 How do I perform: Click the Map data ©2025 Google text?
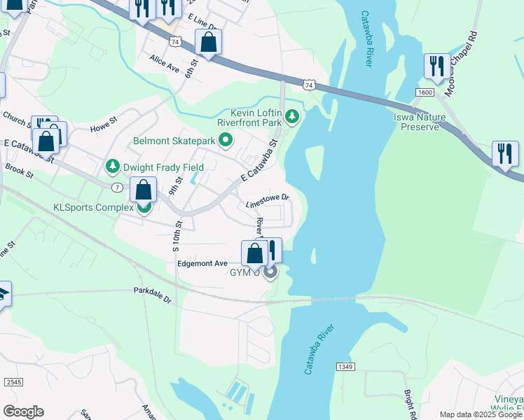point(481,415)
